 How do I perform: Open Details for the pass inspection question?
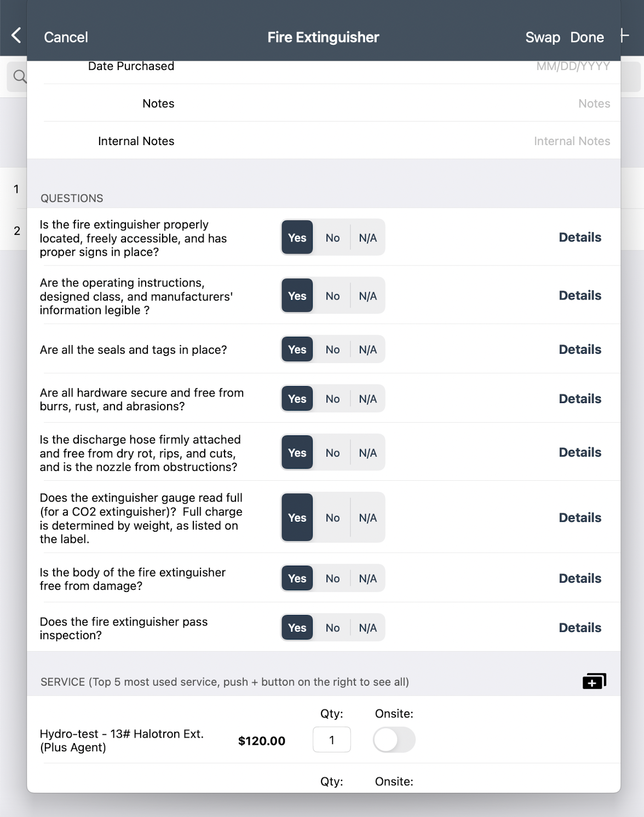coord(579,628)
